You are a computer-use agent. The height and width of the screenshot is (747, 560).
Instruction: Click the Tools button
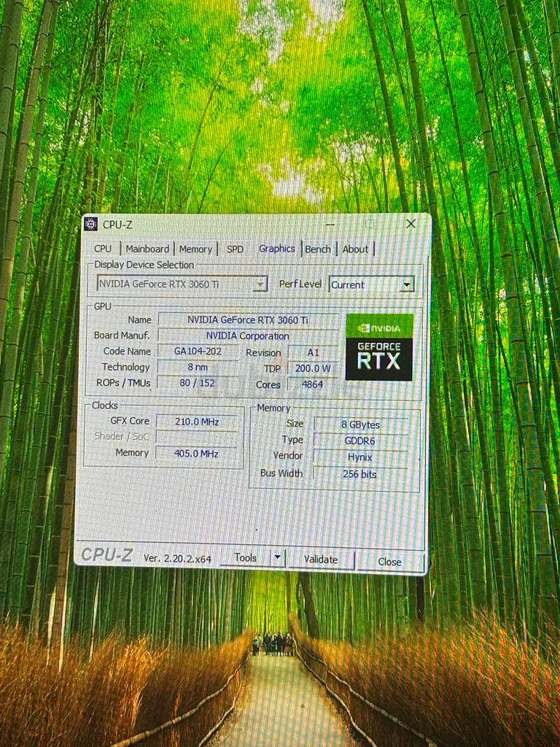pos(245,557)
